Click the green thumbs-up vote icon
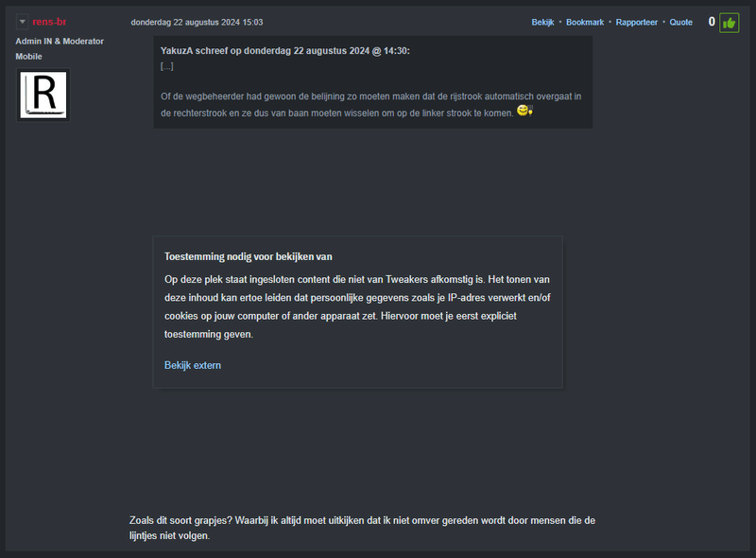The image size is (756, 558). tap(729, 23)
